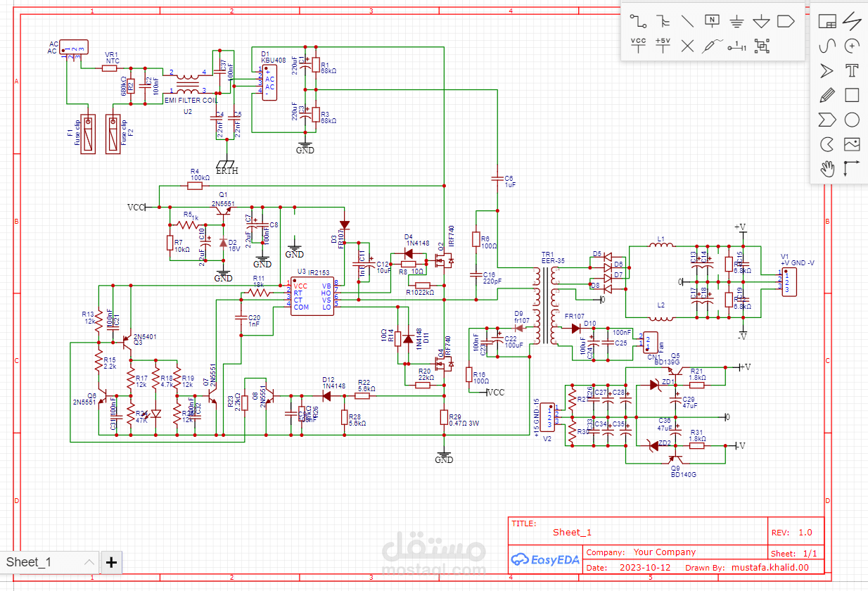
Task: Select the 'KBU408' bridge rectifier label
Action: [x=274, y=61]
